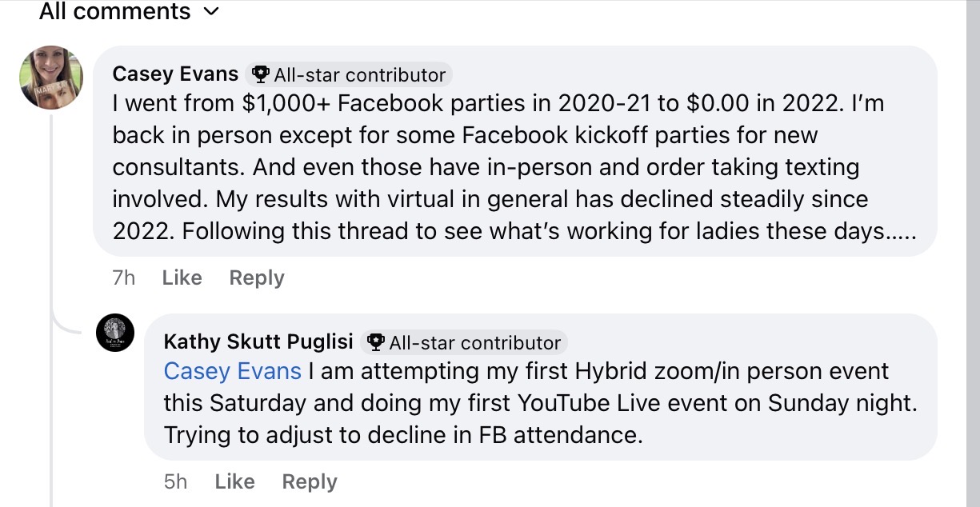
Task: Click trophy icon in Kathy's badge
Action: click(375, 343)
